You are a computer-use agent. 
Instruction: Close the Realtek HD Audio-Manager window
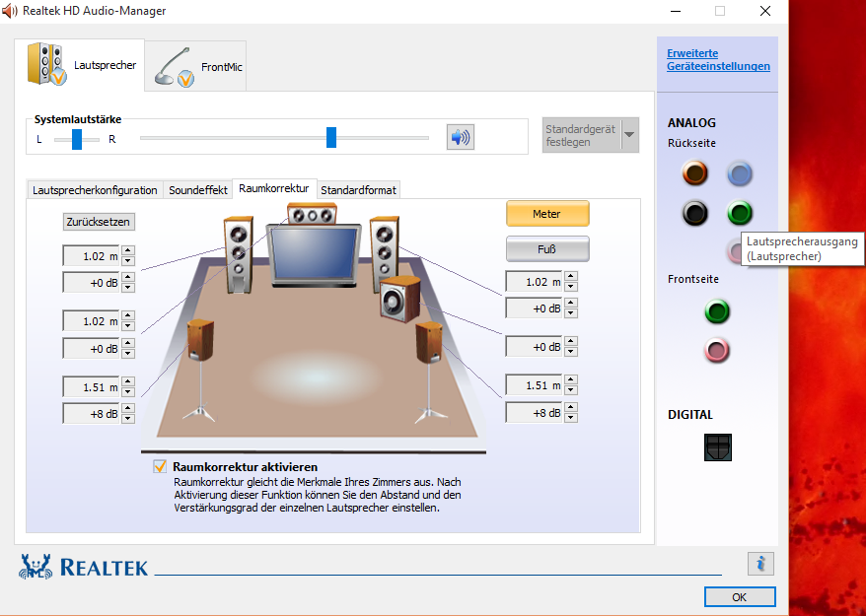click(765, 11)
